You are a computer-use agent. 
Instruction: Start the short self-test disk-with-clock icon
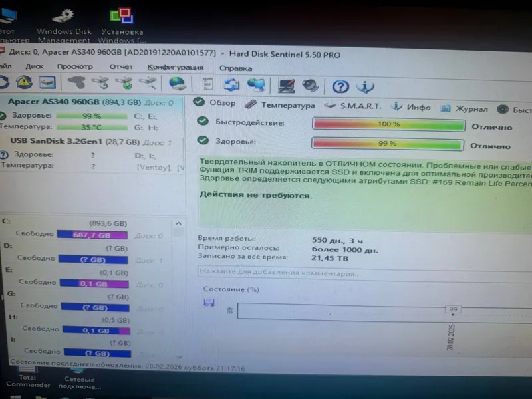click(x=100, y=83)
